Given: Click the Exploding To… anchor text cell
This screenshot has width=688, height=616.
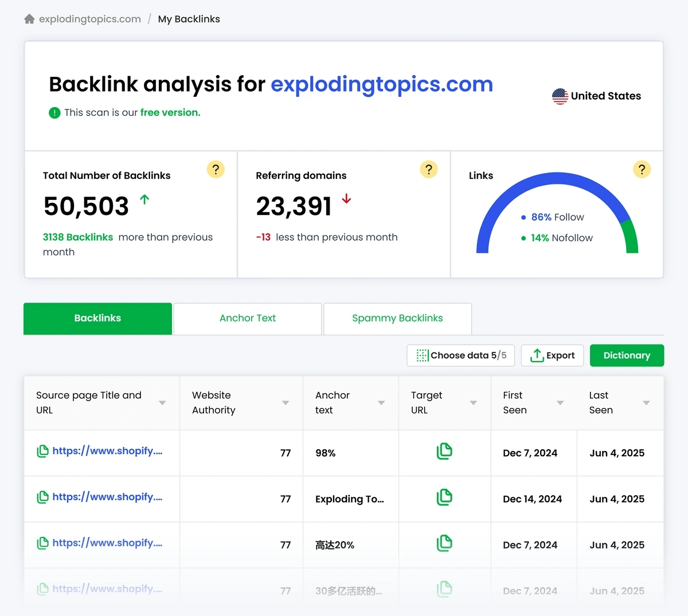Looking at the screenshot, I should pyautogui.click(x=350, y=499).
